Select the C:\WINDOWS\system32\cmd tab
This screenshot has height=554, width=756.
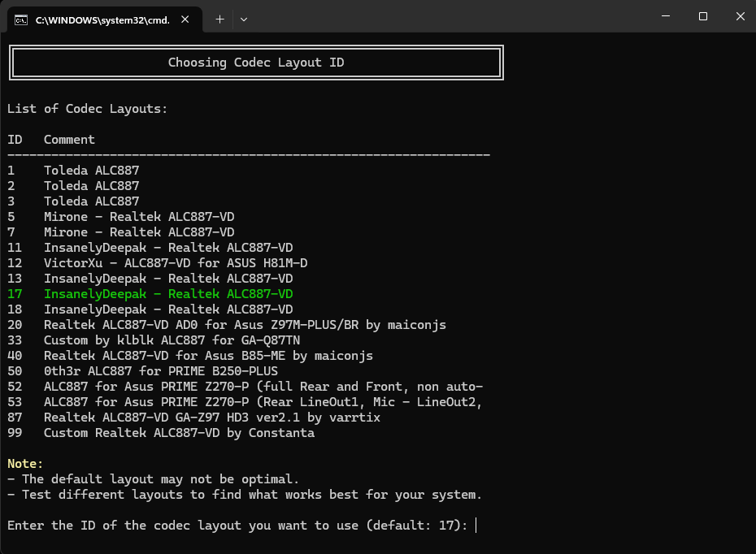[102, 19]
